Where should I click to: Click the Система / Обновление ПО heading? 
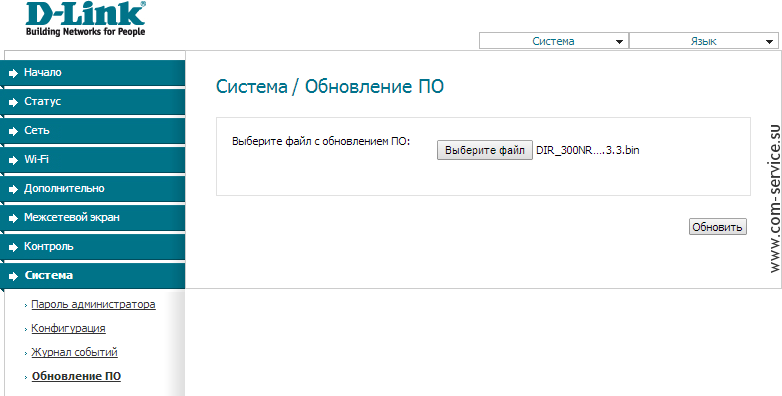click(330, 87)
